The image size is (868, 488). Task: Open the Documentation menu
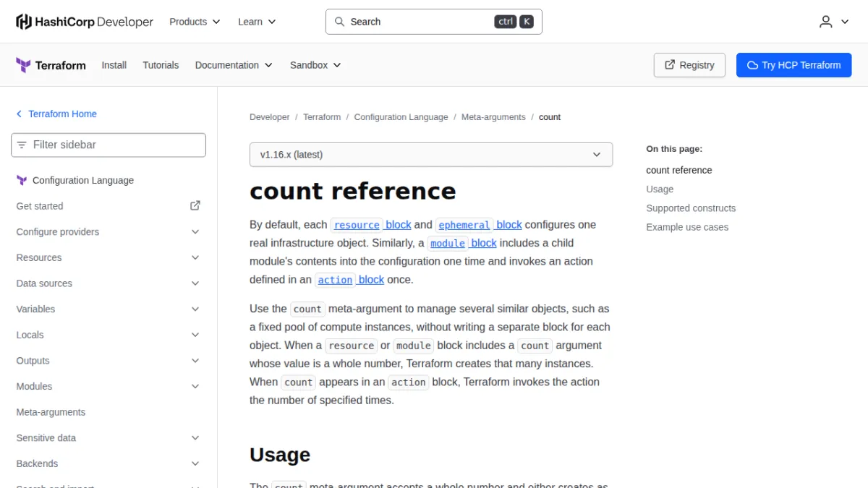[234, 65]
